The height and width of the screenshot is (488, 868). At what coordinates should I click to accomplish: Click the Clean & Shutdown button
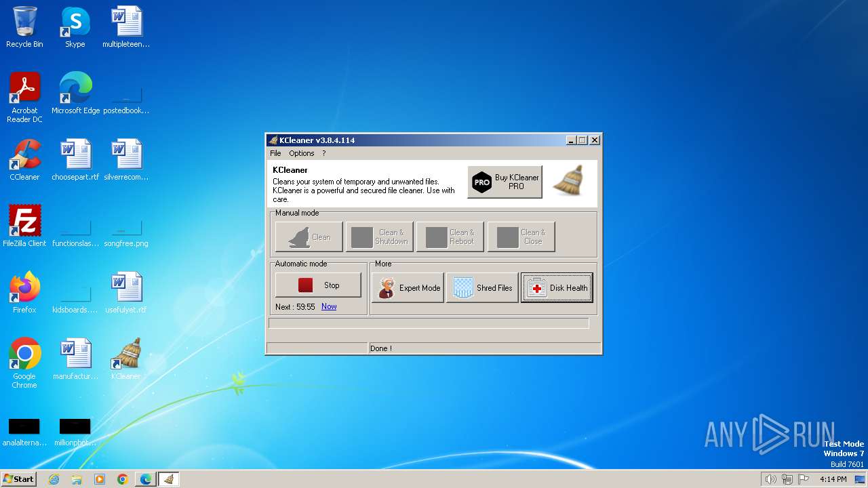coord(380,237)
